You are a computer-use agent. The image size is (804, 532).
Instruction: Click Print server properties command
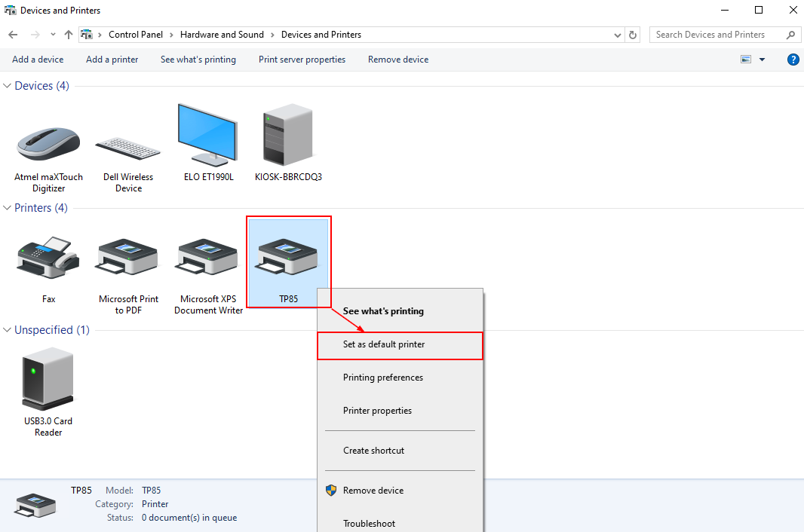302,60
